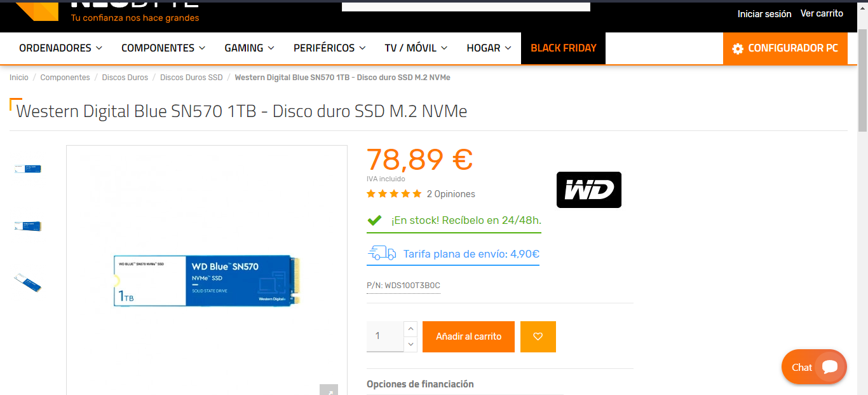
Task: Expand the Componentes dropdown menu
Action: tap(163, 48)
